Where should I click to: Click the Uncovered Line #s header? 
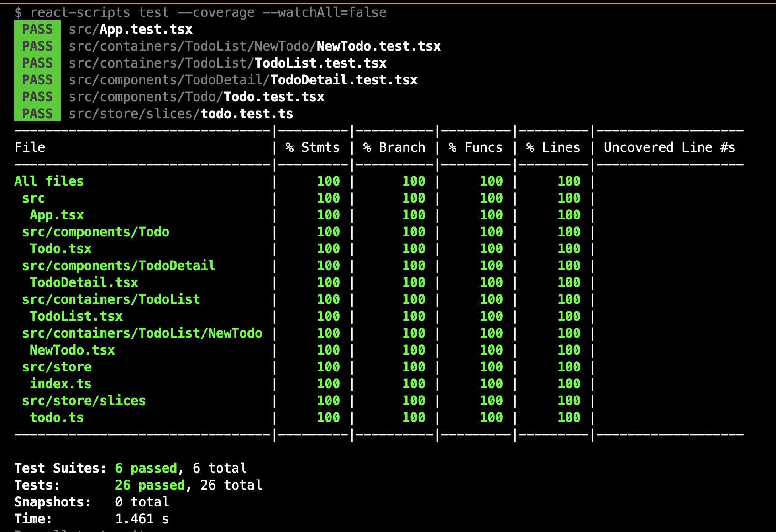point(669,147)
